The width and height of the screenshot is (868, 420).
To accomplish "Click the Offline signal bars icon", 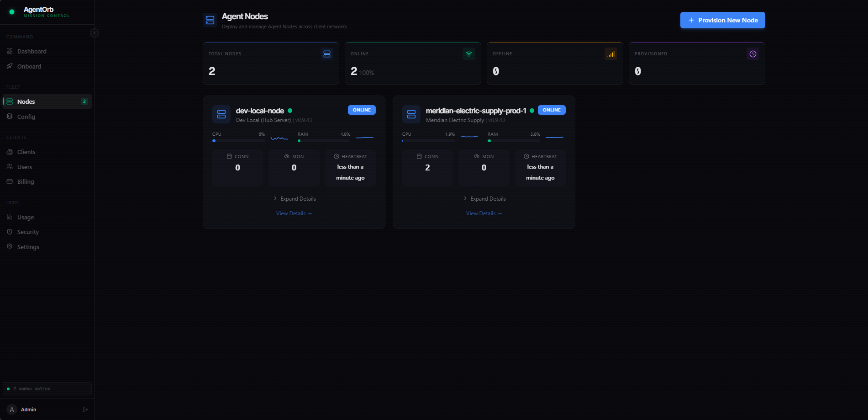I will pos(611,54).
